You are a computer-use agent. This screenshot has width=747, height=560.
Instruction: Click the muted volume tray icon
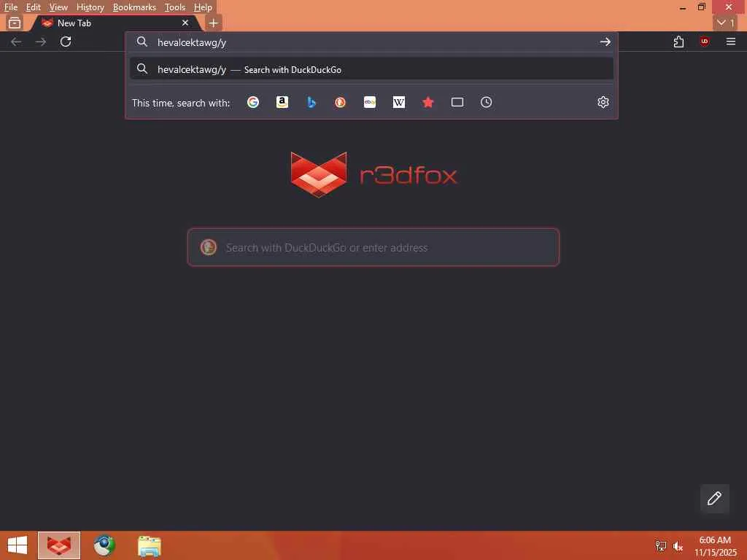point(678,545)
